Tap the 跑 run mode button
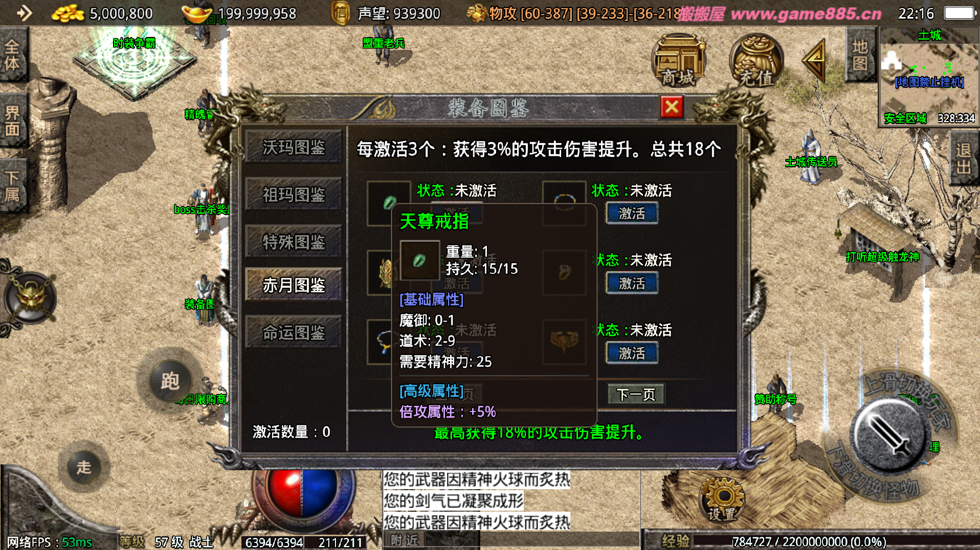Image resolution: width=980 pixels, height=550 pixels. [x=170, y=381]
